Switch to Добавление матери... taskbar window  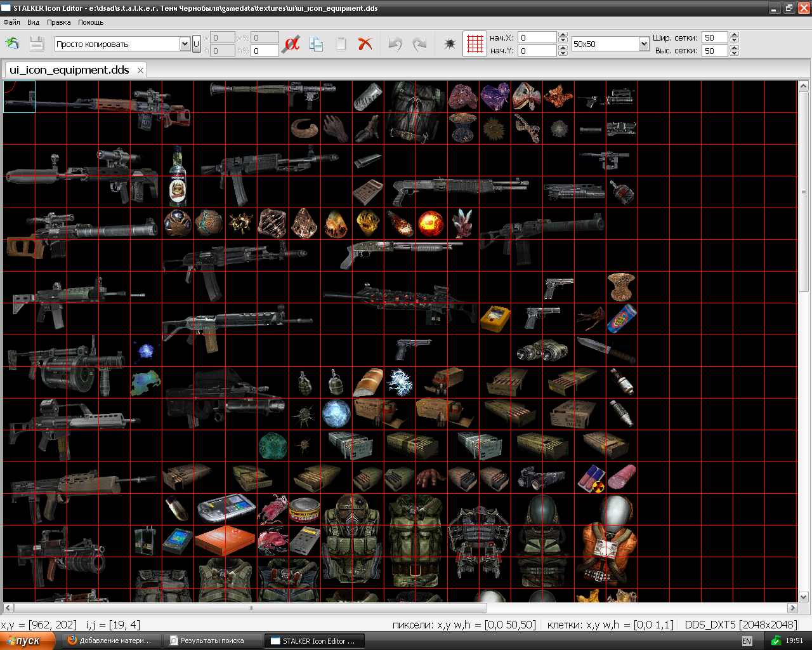click(x=112, y=641)
